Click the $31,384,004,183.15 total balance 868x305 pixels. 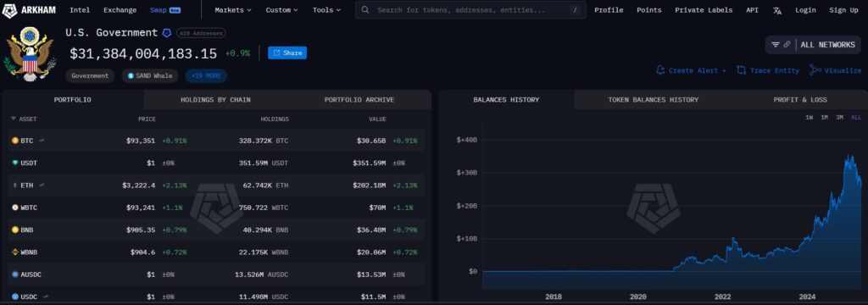coord(142,53)
